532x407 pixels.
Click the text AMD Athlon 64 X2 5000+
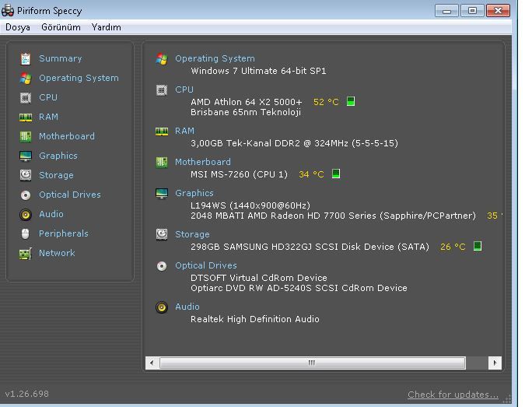click(246, 102)
